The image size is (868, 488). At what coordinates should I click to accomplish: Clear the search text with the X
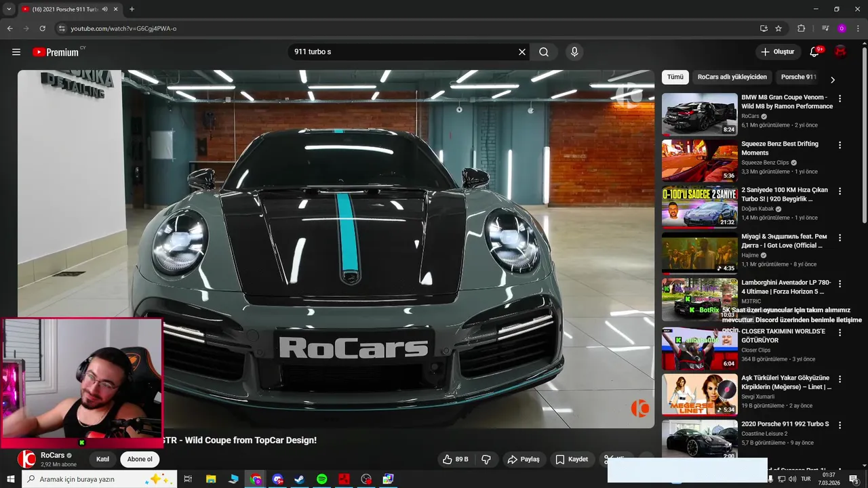coord(522,52)
